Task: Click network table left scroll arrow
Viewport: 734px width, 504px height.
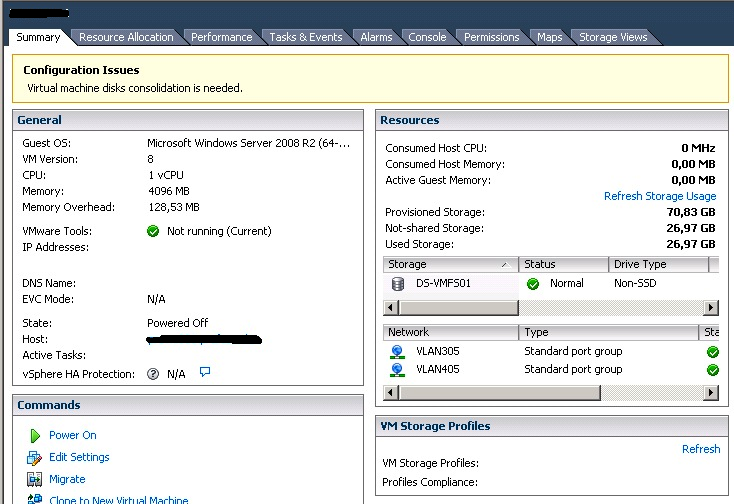Action: click(391, 393)
